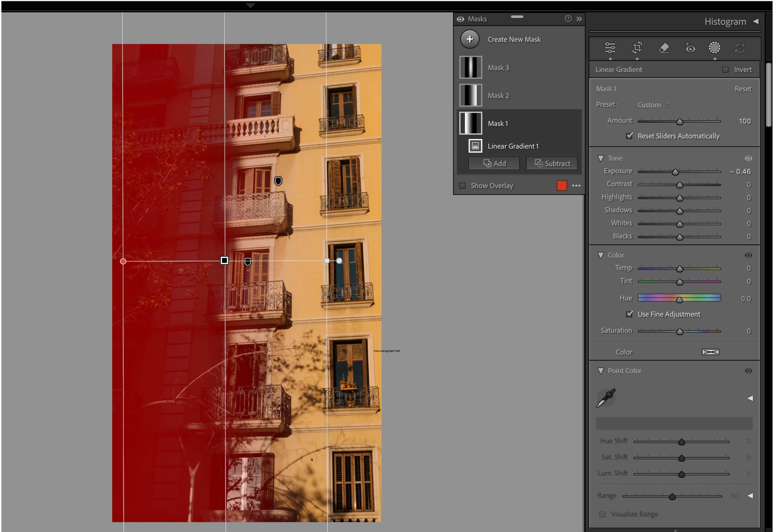The width and height of the screenshot is (774, 532).
Task: Select the Masking tool icon
Action: [714, 48]
